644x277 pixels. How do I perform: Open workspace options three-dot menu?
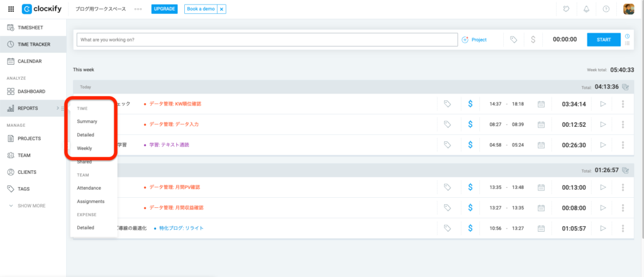138,9
